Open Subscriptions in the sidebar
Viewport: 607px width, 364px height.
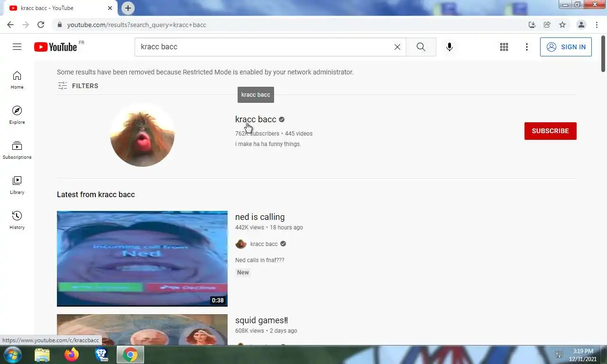17,150
